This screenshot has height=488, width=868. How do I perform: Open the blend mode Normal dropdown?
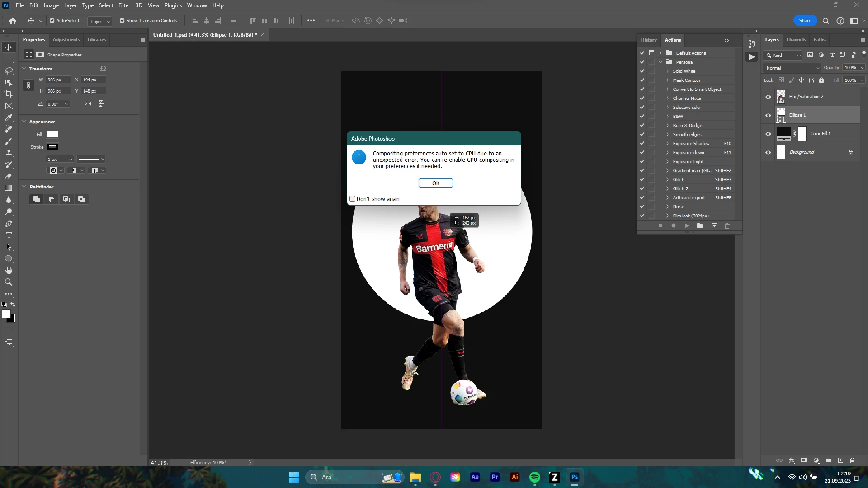793,68
